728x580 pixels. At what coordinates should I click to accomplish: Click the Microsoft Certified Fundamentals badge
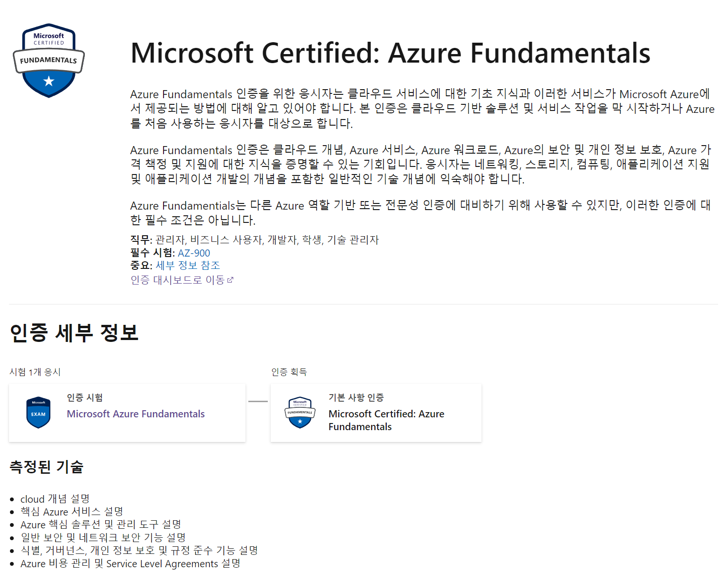click(49, 60)
